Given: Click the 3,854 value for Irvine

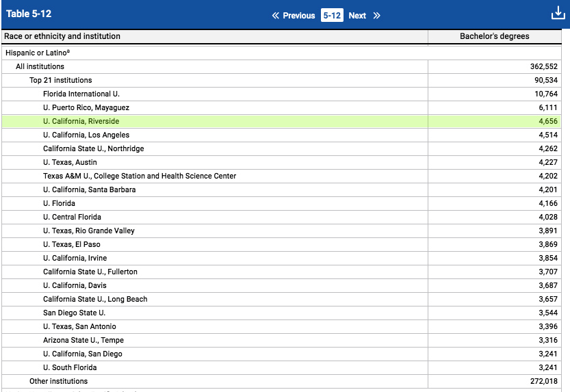Looking at the screenshot, I should pyautogui.click(x=548, y=259).
